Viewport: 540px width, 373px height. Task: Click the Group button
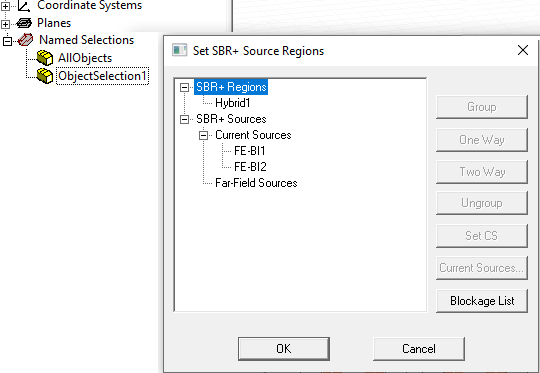pos(482,107)
